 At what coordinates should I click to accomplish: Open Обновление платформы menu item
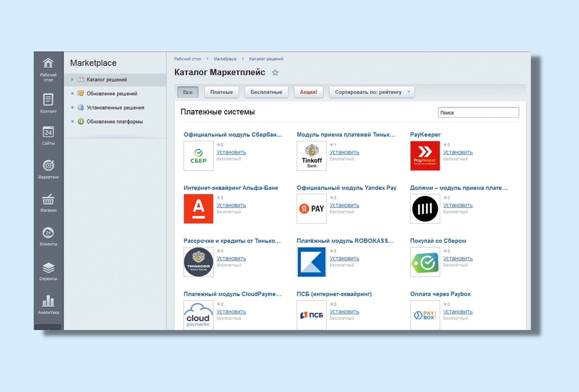115,122
